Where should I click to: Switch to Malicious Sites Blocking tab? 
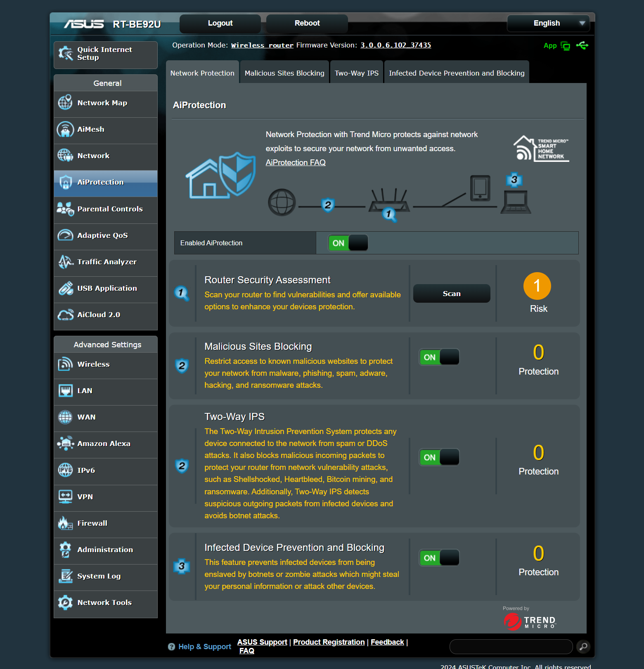click(284, 73)
